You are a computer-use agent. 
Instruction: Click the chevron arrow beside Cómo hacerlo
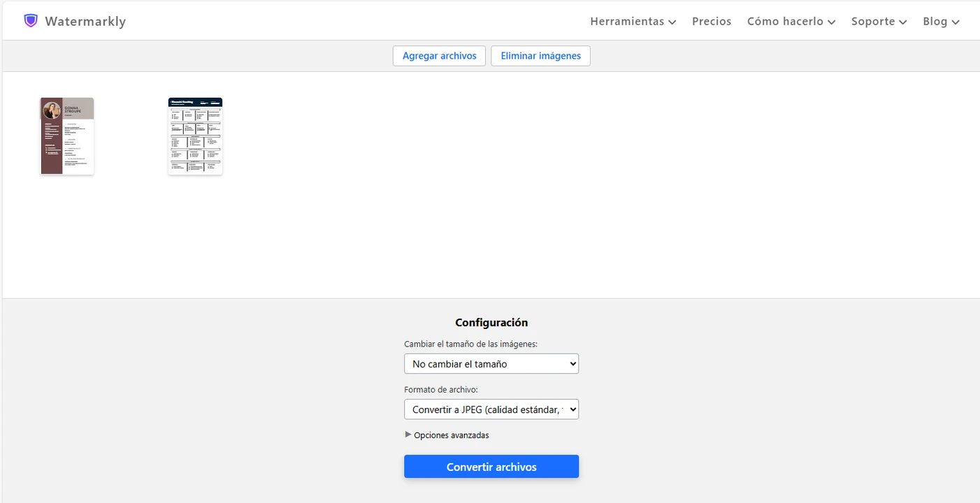point(832,22)
